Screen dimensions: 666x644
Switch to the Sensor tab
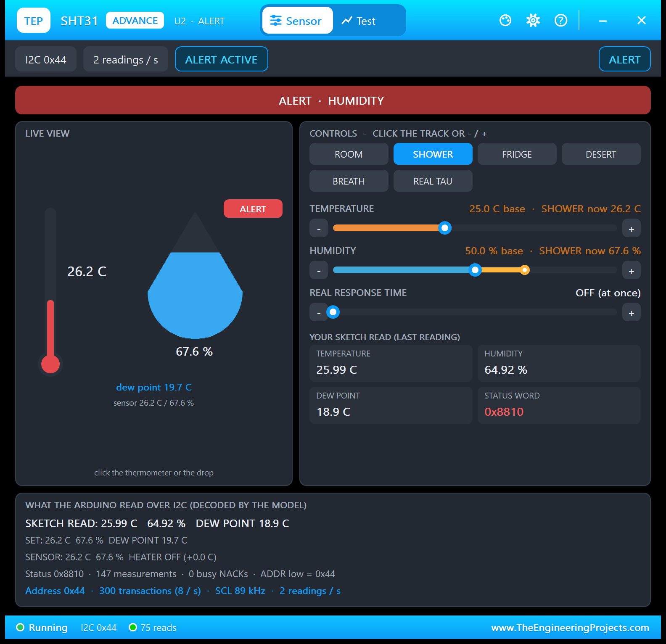tap(298, 20)
